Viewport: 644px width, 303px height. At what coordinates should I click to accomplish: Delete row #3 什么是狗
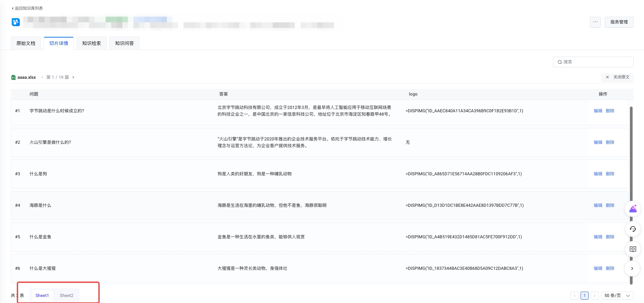pos(610,174)
